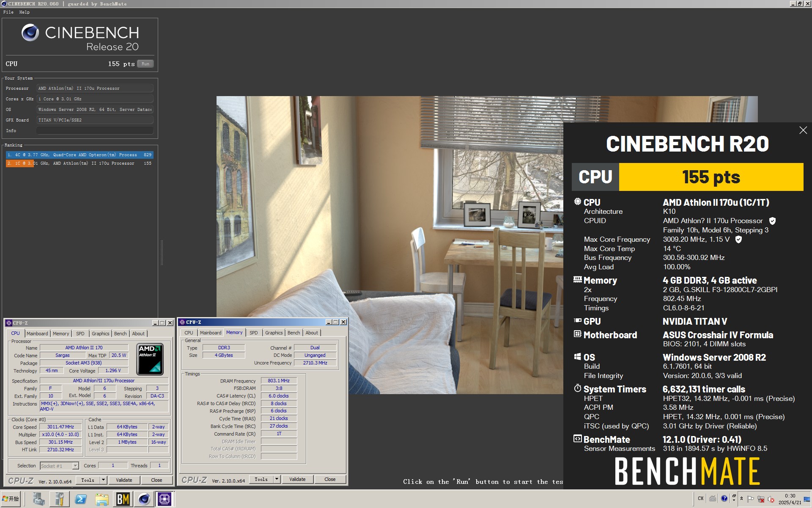Click the language bar help icon
The image size is (812, 508).
click(724, 499)
